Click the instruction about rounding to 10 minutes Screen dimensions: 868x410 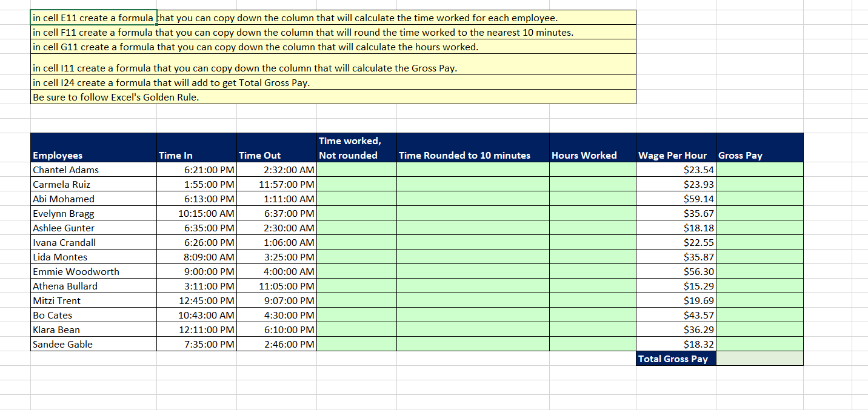point(333,32)
